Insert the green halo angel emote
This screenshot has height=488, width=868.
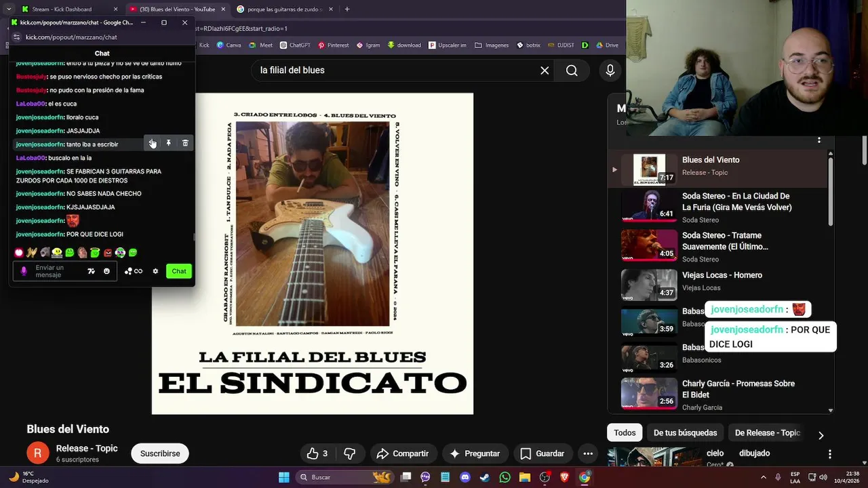[x=95, y=253]
